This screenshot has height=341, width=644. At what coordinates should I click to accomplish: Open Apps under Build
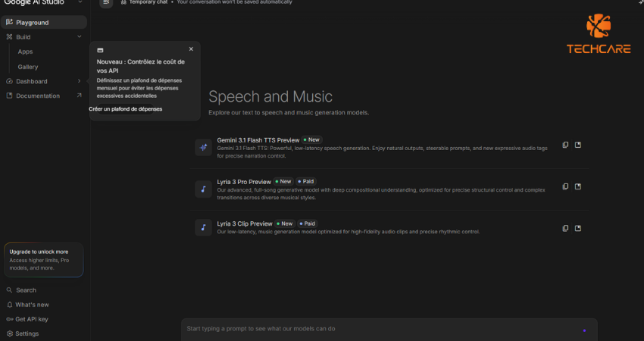(x=25, y=52)
